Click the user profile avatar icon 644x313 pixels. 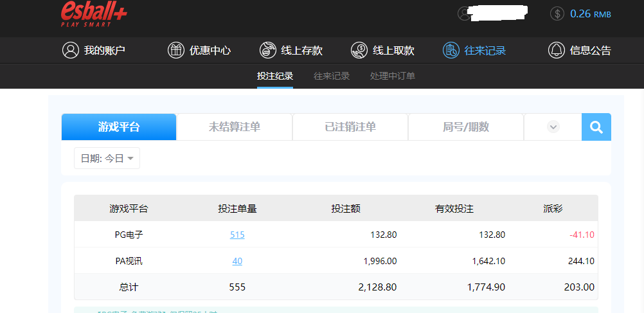click(x=464, y=13)
